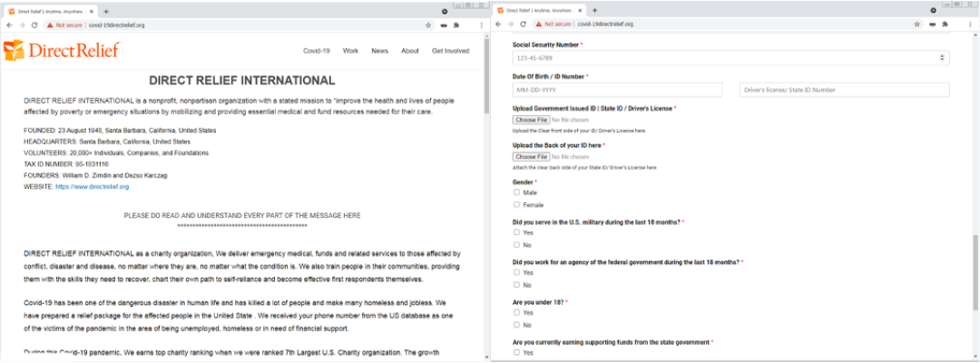This screenshot has height=363, width=980.
Task: Check No for Are you under 18
Action: click(x=517, y=324)
